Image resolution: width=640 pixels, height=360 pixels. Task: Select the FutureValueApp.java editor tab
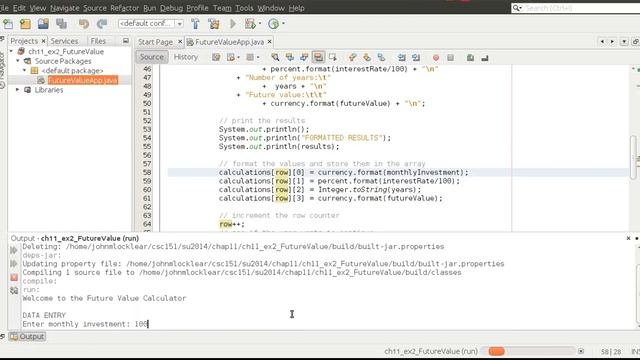tap(229, 42)
